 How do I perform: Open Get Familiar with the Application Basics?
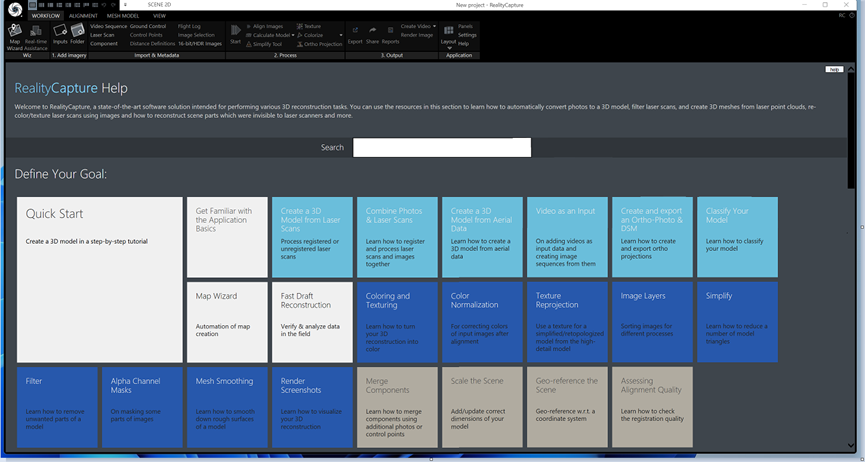[x=227, y=237]
